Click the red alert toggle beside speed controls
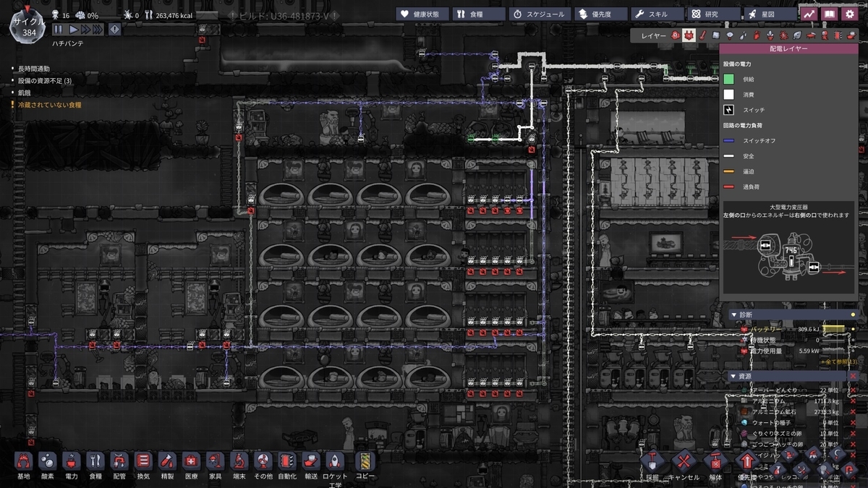 115,29
